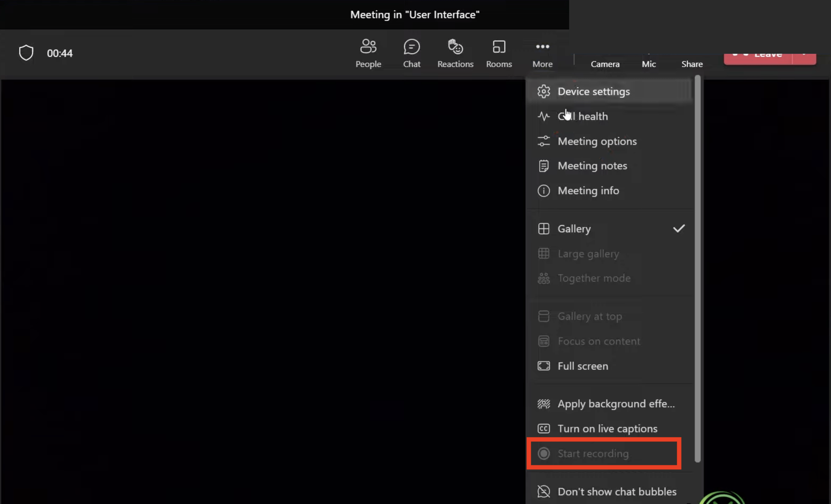Click the 00:44 meeting timer
The image size is (831, 504).
pos(60,53)
